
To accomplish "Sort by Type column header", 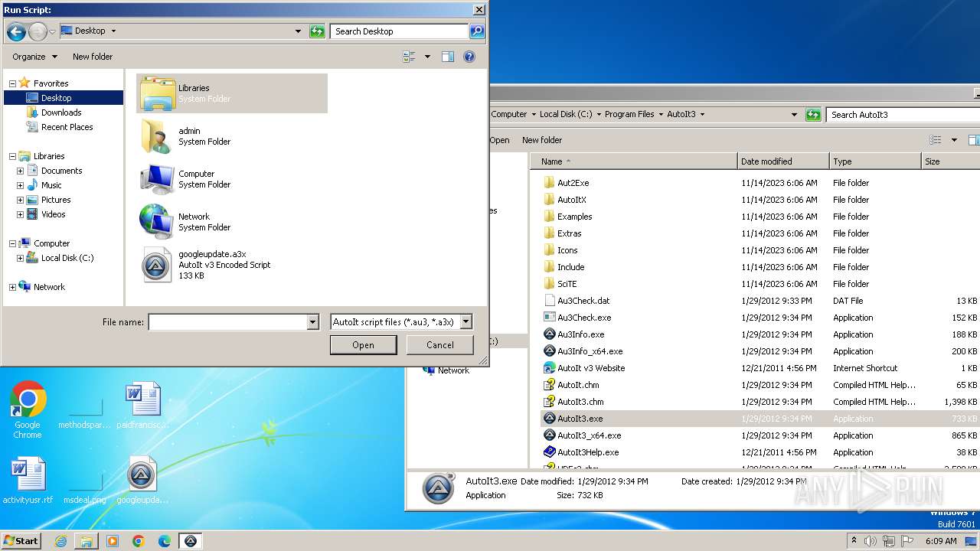I will (875, 161).
